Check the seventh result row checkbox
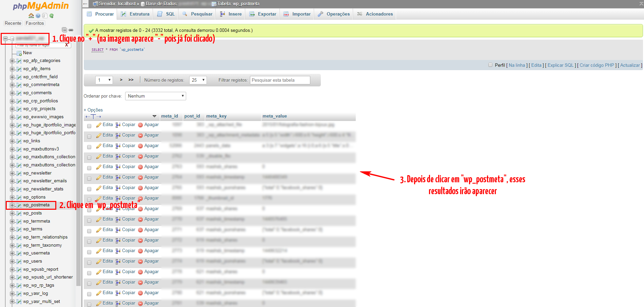Viewport: 644px width, 307px height. click(89, 189)
